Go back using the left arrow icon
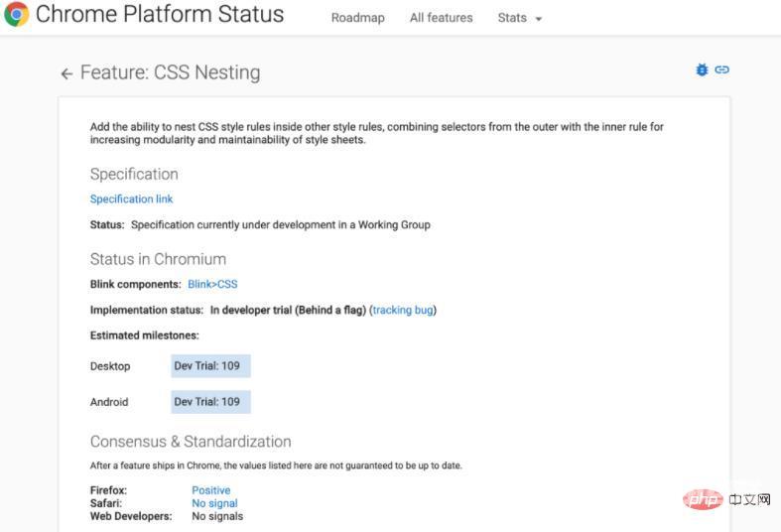Viewport: 781px width, 532px height. [66, 73]
